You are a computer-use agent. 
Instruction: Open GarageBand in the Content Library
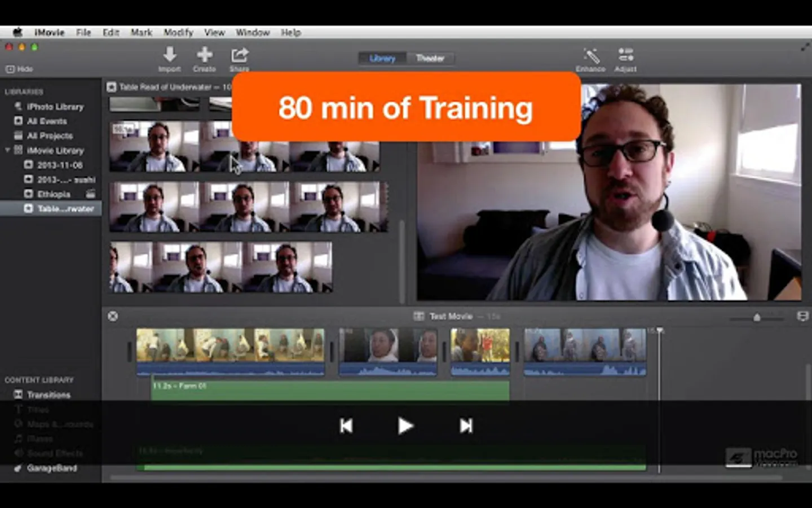point(51,468)
